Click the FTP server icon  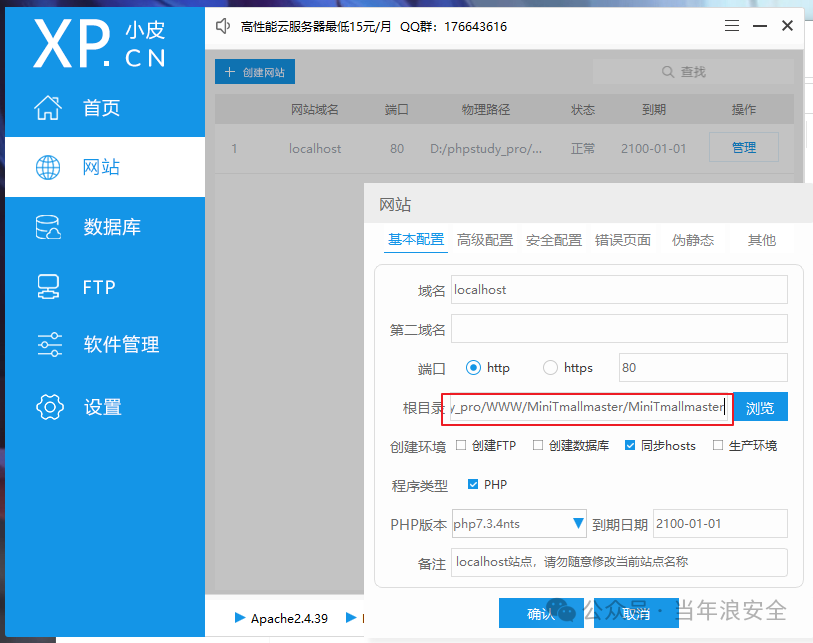48,287
